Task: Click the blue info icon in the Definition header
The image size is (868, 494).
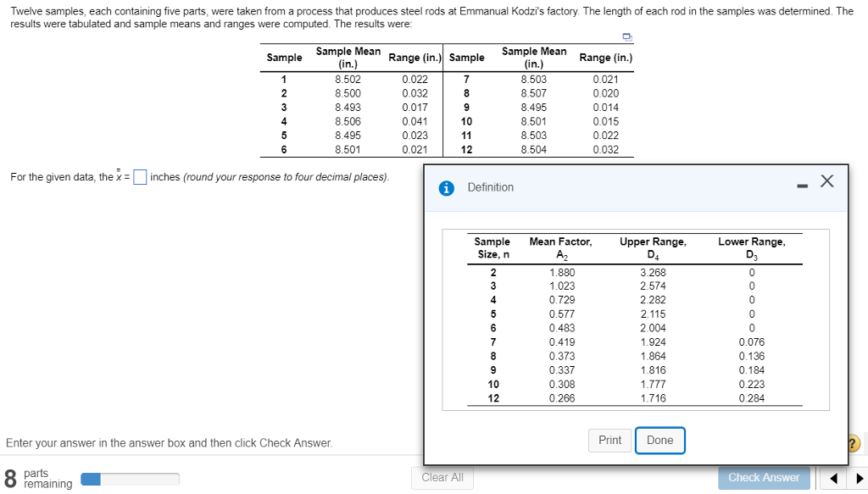Action: point(446,188)
